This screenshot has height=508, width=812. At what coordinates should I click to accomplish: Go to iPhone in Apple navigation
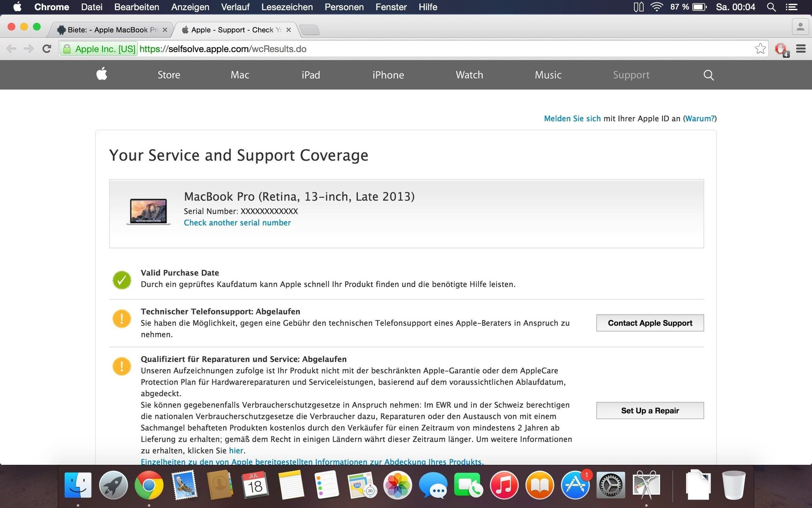point(388,75)
